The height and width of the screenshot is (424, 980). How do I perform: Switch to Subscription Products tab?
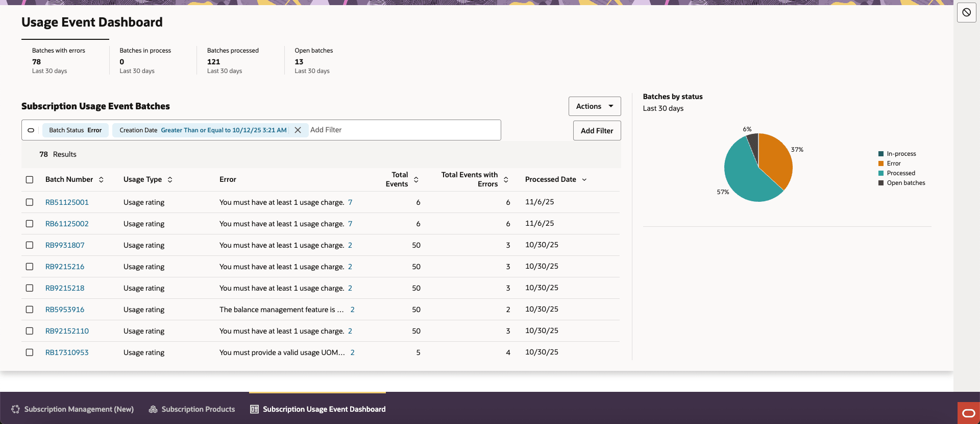click(x=192, y=409)
